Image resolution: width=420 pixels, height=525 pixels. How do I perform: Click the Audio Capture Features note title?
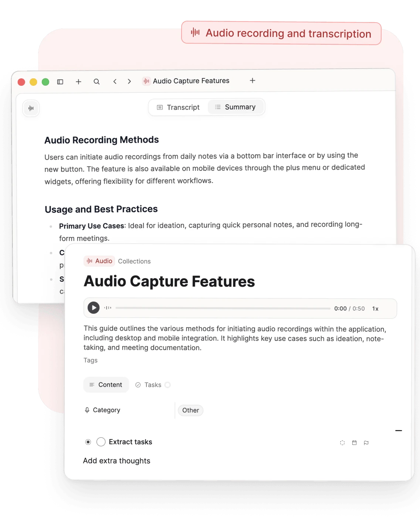[x=169, y=281]
